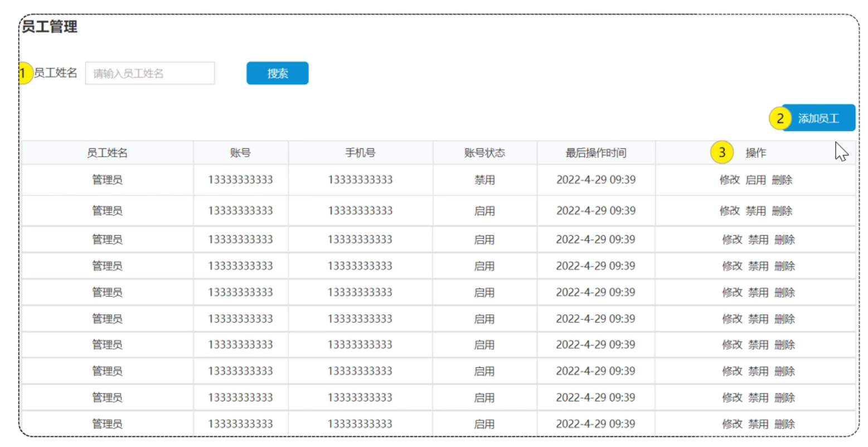Click the 员工姓名 column header
Viewport: 868px width, 447px height.
point(107,153)
